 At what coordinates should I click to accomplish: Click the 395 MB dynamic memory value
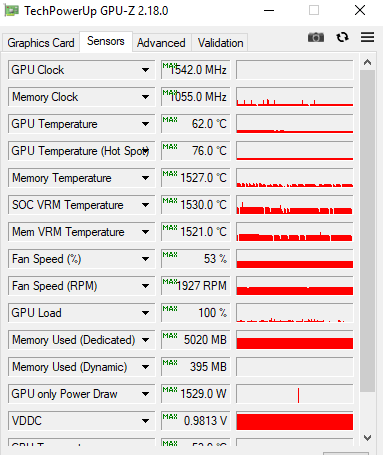(196, 367)
